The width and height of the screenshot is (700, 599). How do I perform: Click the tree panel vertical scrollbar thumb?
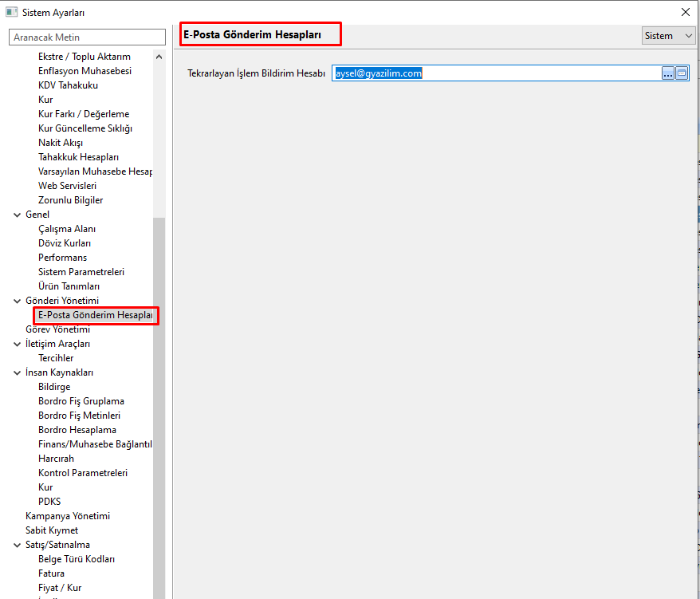click(x=159, y=399)
